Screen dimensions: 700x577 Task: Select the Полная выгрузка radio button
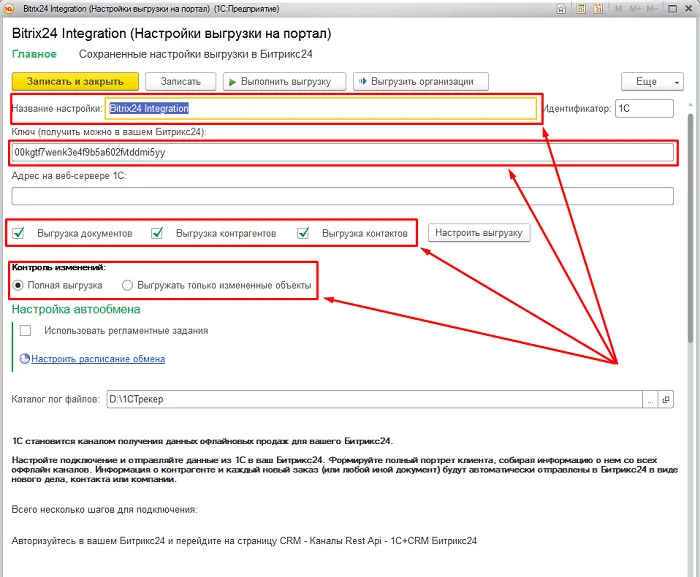19,285
